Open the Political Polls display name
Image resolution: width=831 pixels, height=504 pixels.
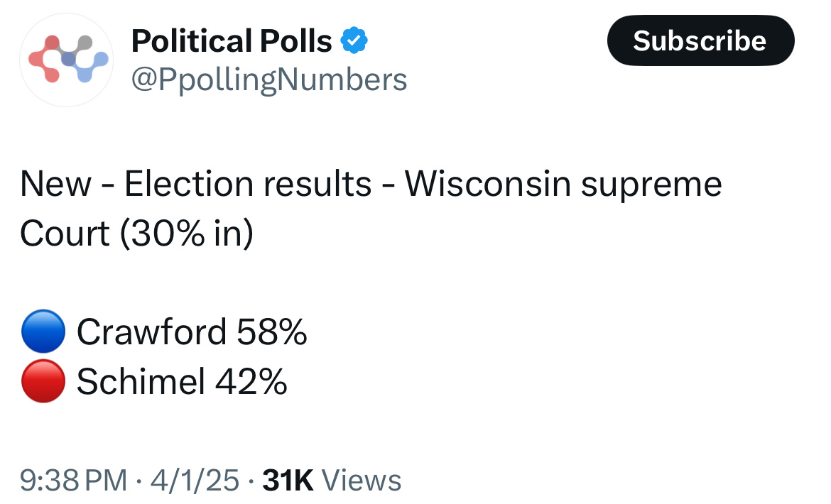(232, 40)
